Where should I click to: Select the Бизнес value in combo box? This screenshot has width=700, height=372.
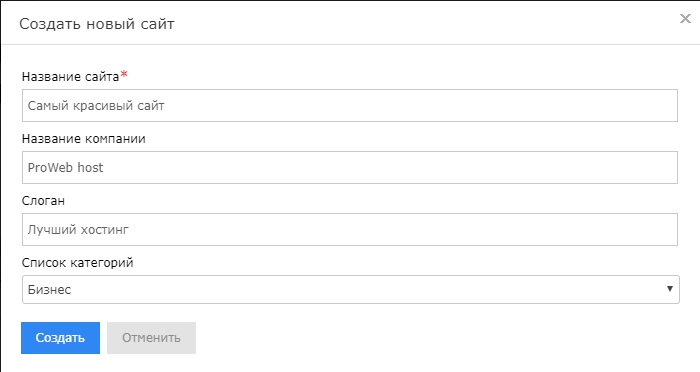click(49, 290)
